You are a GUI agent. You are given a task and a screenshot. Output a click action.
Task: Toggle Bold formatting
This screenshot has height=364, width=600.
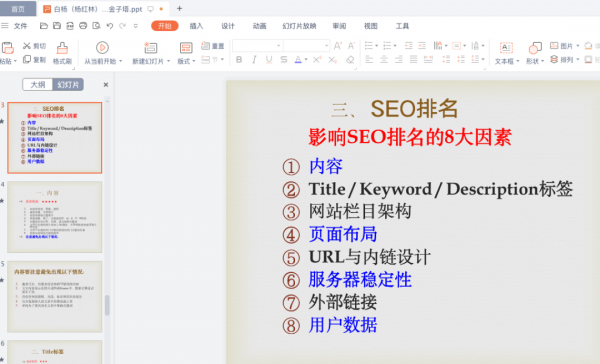click(x=239, y=60)
